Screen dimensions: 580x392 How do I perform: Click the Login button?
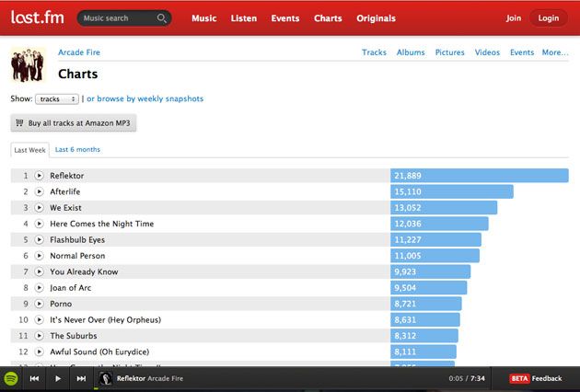coord(548,18)
